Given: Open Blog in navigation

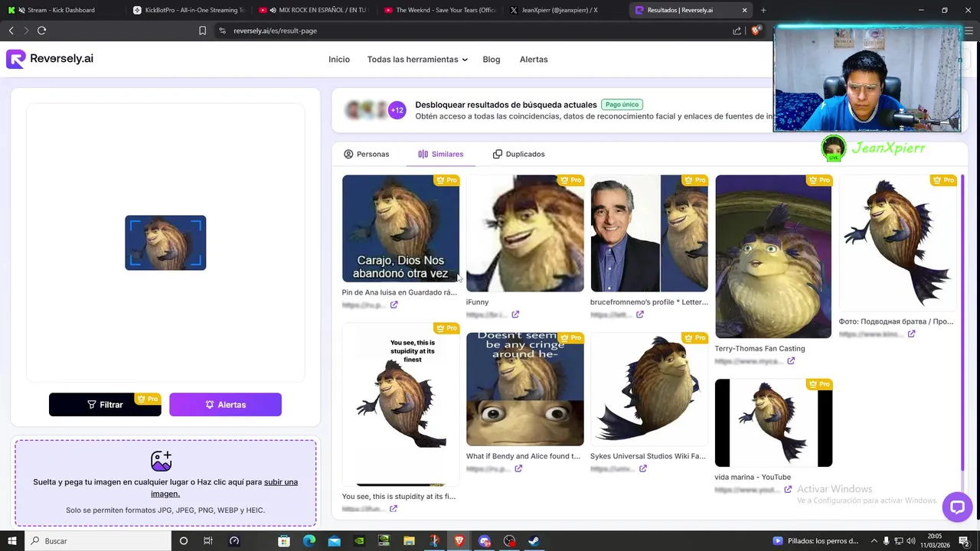Looking at the screenshot, I should [x=492, y=59].
